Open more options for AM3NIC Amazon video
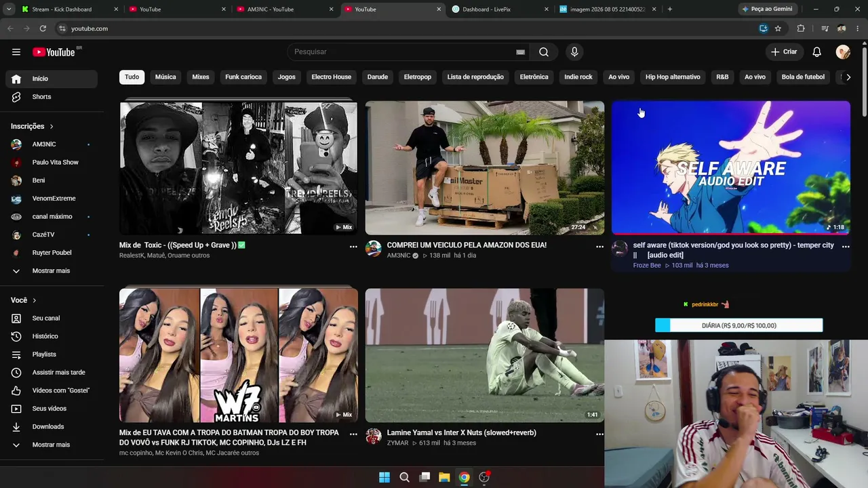Image resolution: width=868 pixels, height=488 pixels. pos(599,247)
